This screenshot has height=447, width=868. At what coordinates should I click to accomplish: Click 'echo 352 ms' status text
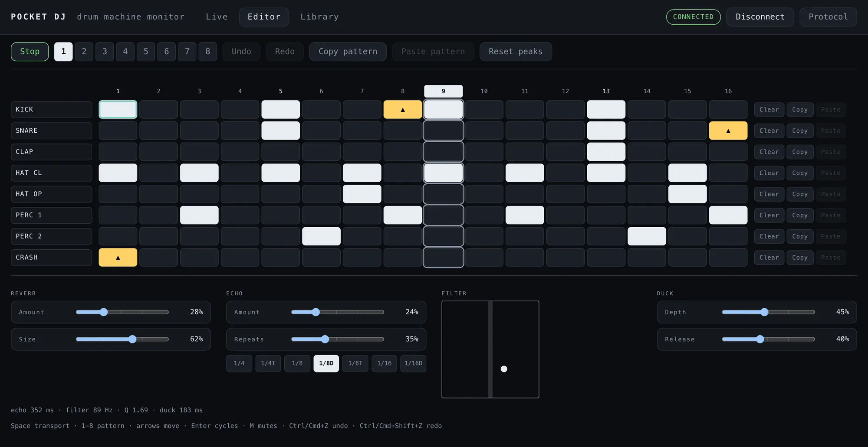32,410
